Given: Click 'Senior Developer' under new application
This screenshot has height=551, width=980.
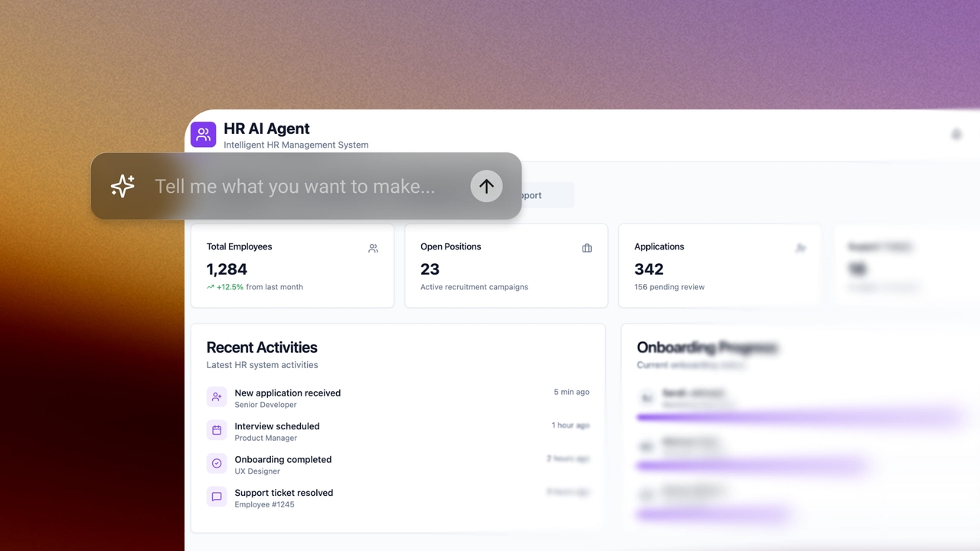Looking at the screenshot, I should pos(266,405).
